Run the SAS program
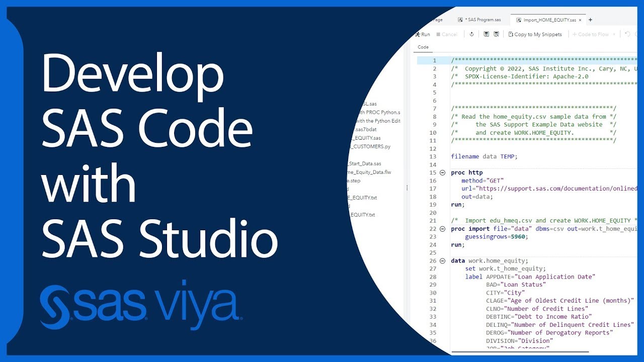 [x=423, y=34]
